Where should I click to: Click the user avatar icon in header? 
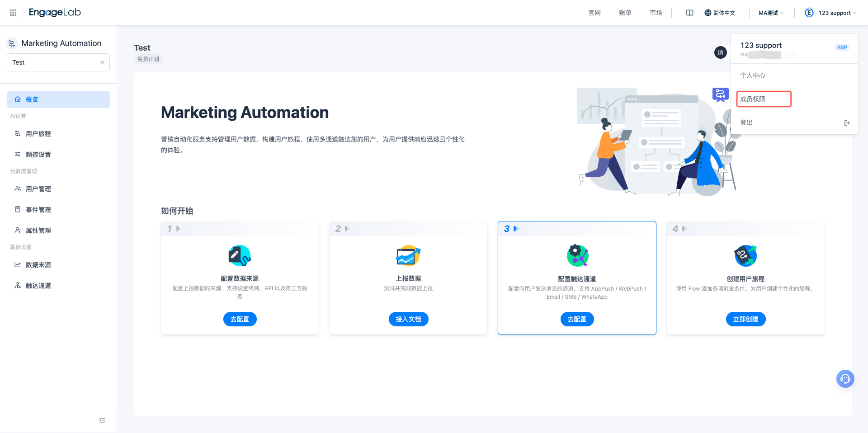[809, 13]
